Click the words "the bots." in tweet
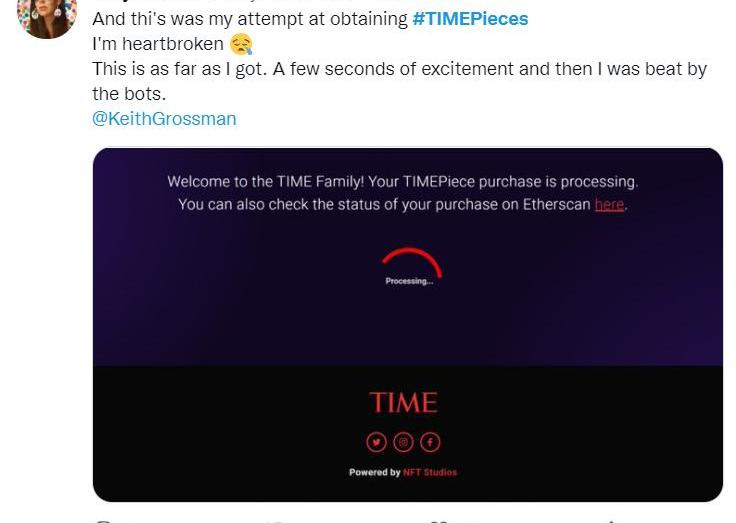 click(x=129, y=94)
